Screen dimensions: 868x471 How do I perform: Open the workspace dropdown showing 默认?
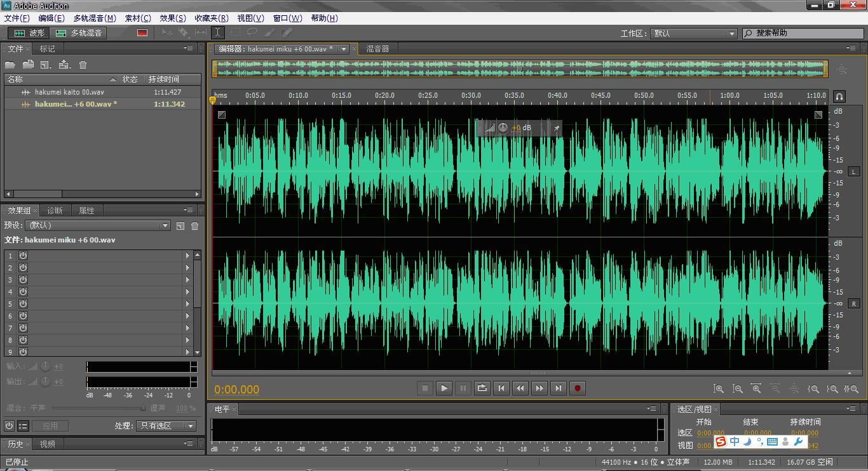coord(694,33)
